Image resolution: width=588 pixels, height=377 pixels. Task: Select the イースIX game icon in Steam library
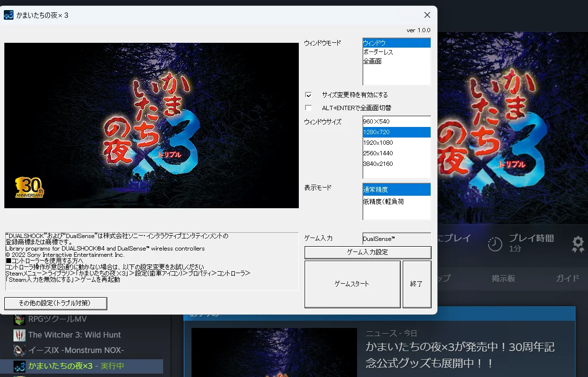tap(19, 350)
